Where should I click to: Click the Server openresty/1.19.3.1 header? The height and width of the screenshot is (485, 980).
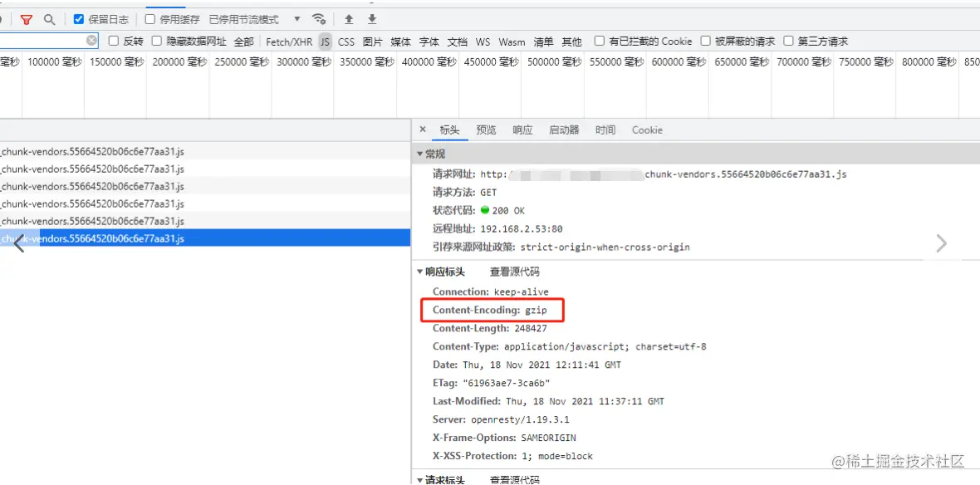[501, 419]
